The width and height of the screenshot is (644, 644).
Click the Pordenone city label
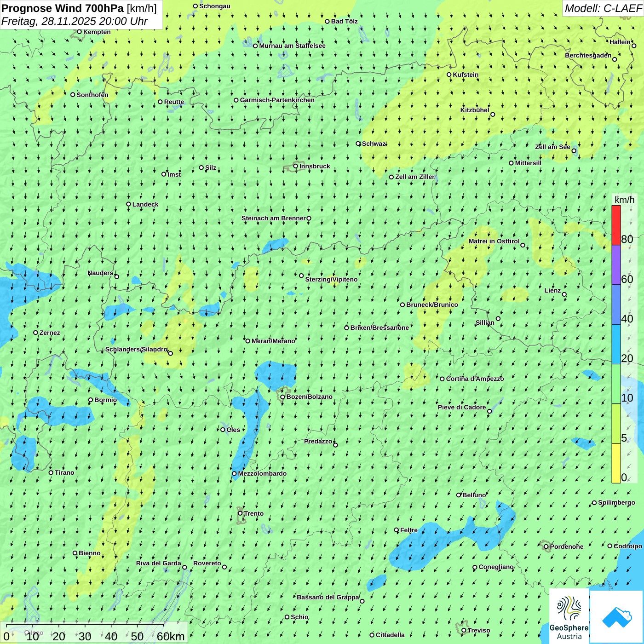pos(567,546)
